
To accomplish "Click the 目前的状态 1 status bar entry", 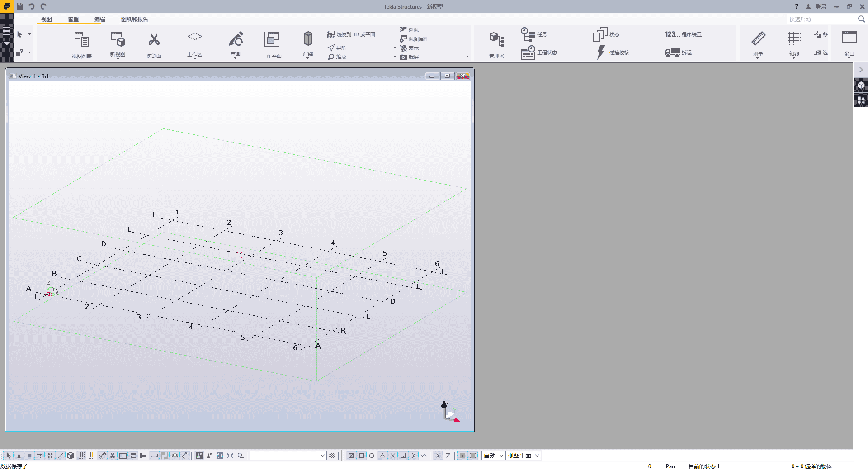I will pyautogui.click(x=704, y=466).
